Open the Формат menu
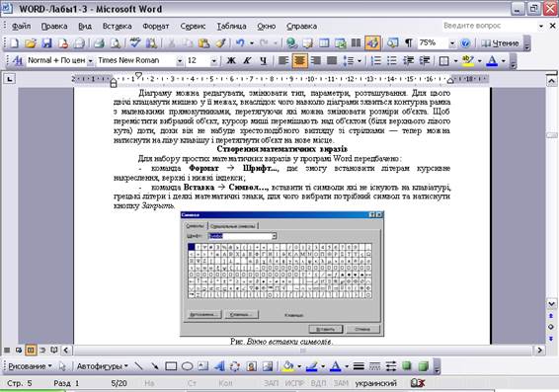The image size is (559, 392). click(156, 26)
